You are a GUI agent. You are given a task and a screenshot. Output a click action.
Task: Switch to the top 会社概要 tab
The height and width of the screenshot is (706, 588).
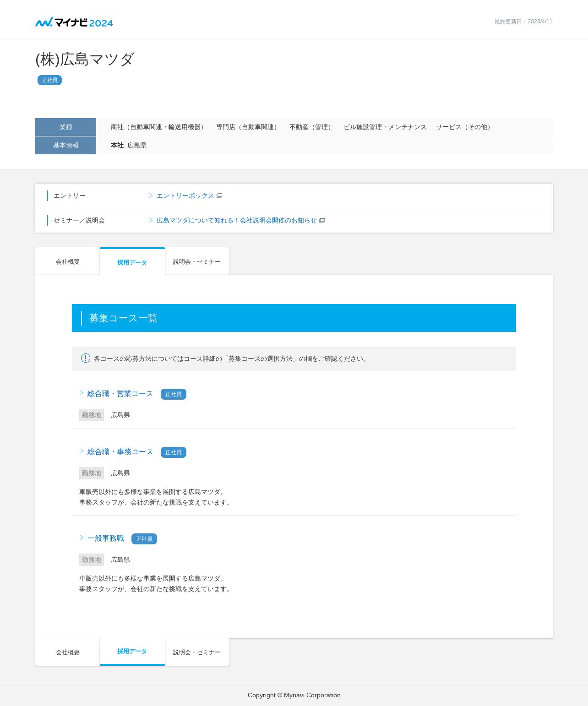(67, 261)
